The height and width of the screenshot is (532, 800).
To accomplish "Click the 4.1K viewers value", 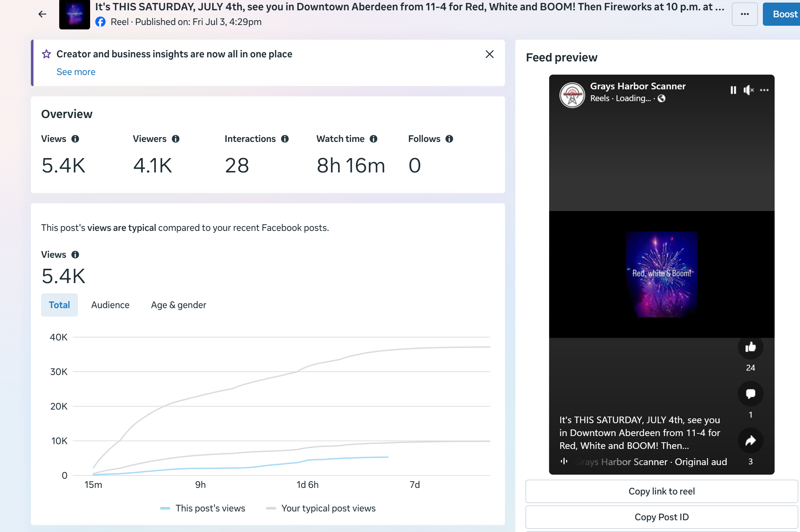I will point(152,165).
